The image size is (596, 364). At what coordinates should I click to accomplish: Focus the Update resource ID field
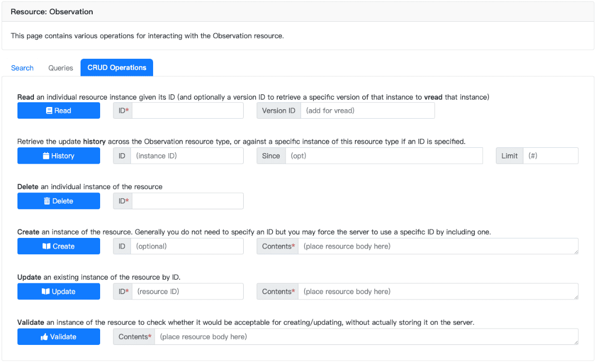pyautogui.click(x=188, y=291)
